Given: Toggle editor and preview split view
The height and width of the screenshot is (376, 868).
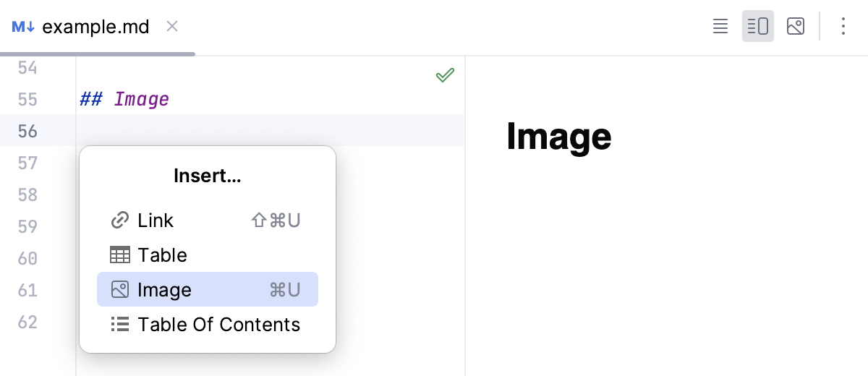Looking at the screenshot, I should tap(757, 27).
